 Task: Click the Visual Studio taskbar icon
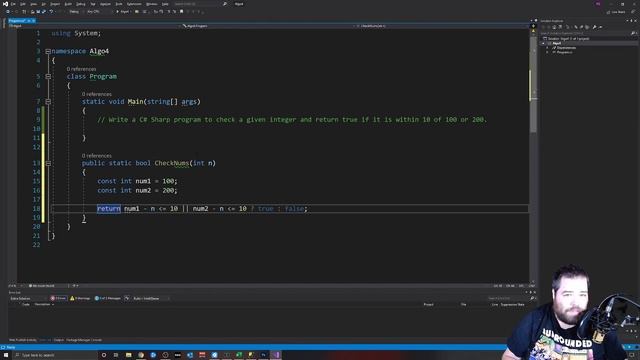click(x=276, y=355)
